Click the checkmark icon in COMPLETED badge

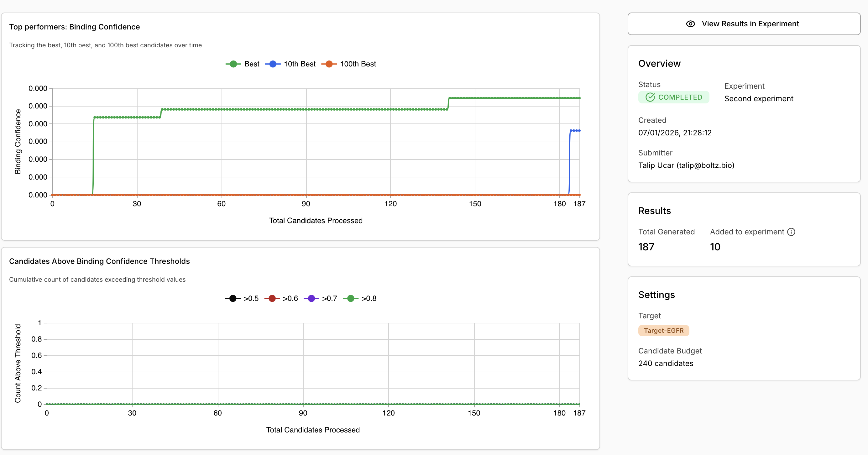point(650,97)
